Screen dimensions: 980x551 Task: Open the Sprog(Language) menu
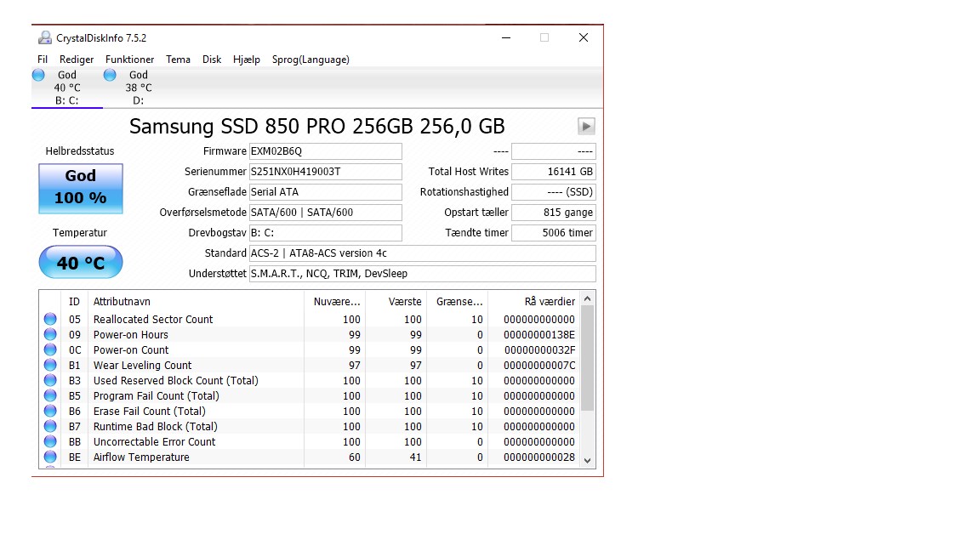pyautogui.click(x=311, y=60)
